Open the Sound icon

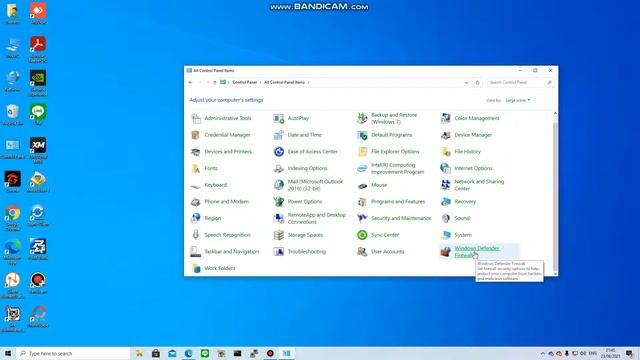pos(446,218)
